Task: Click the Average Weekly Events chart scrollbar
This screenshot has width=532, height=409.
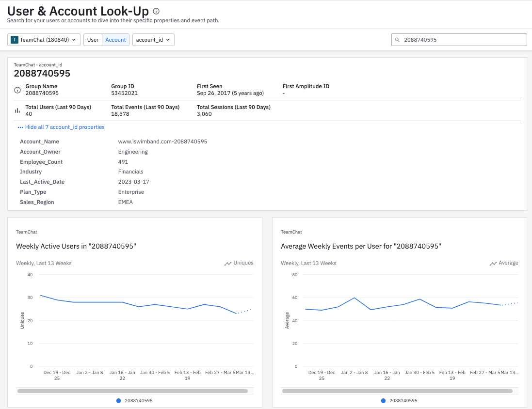Action: tap(397, 391)
